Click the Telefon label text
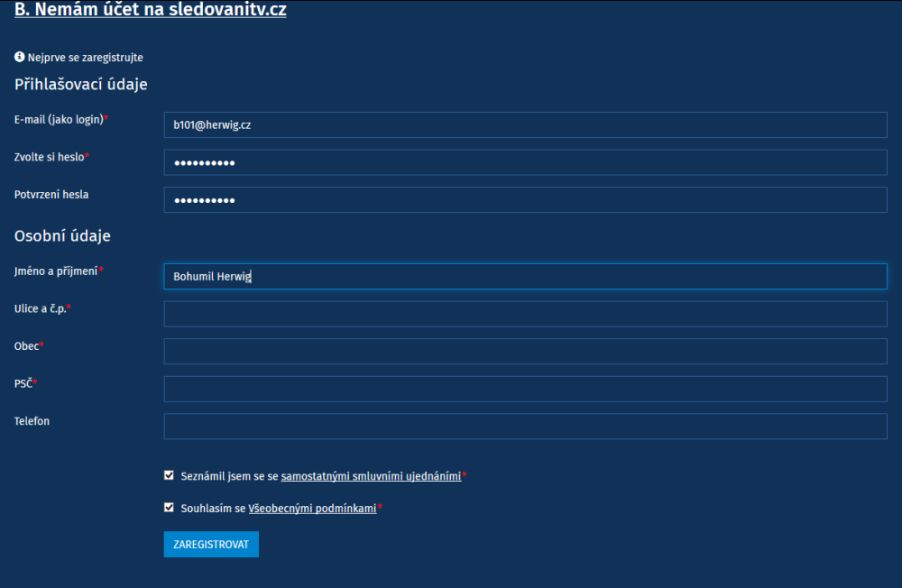Image resolution: width=902 pixels, height=588 pixels. pos(32,421)
